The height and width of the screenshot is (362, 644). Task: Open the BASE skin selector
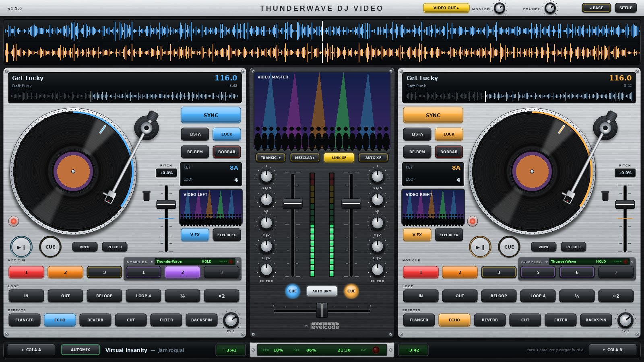click(597, 8)
